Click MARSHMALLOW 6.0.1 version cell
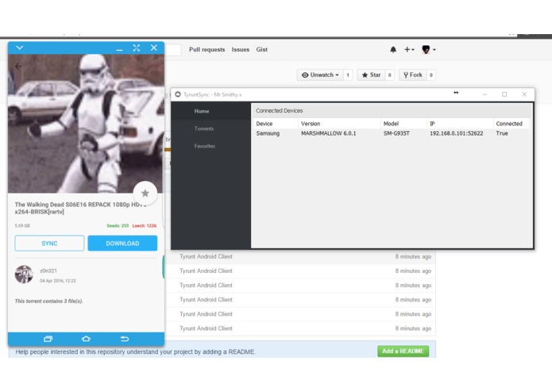This screenshot has height=392, width=552. coord(329,133)
